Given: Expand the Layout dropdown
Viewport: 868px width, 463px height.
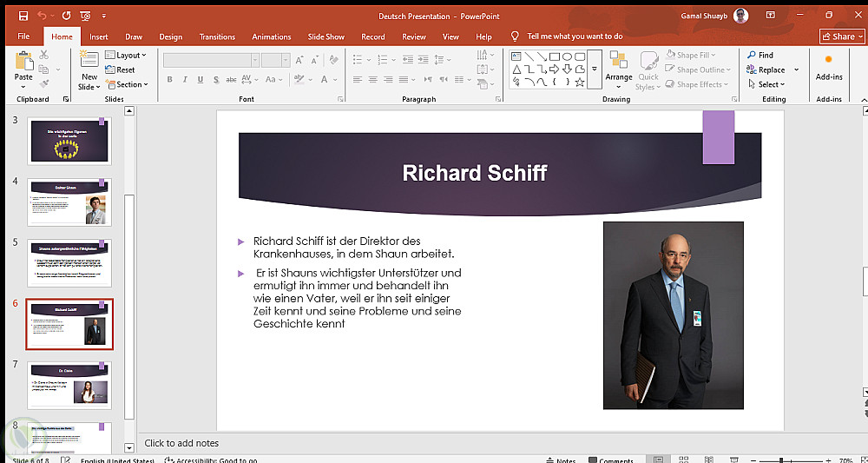Looking at the screenshot, I should (x=126, y=55).
